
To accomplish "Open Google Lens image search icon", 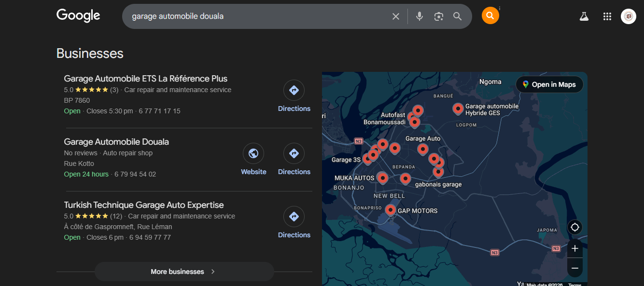I will pyautogui.click(x=438, y=16).
